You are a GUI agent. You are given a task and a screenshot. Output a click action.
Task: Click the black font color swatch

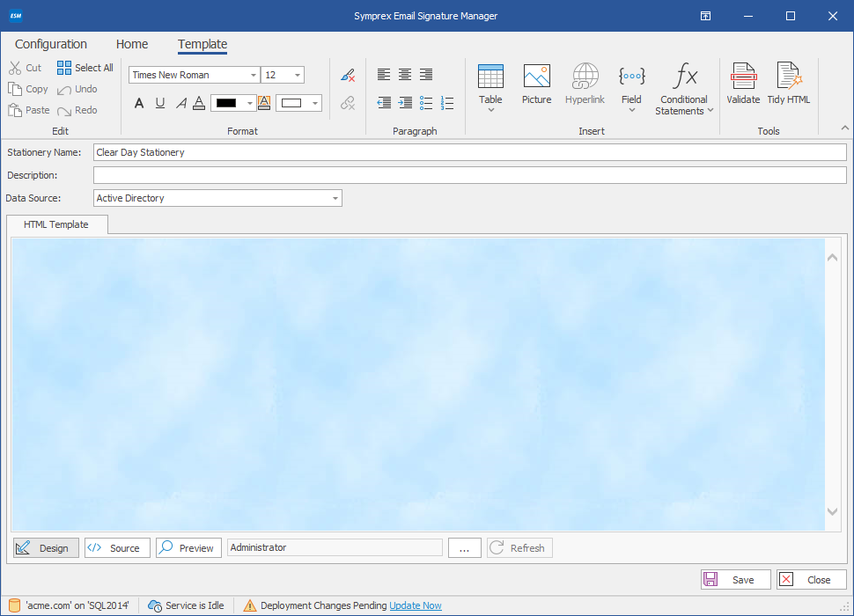tap(226, 103)
